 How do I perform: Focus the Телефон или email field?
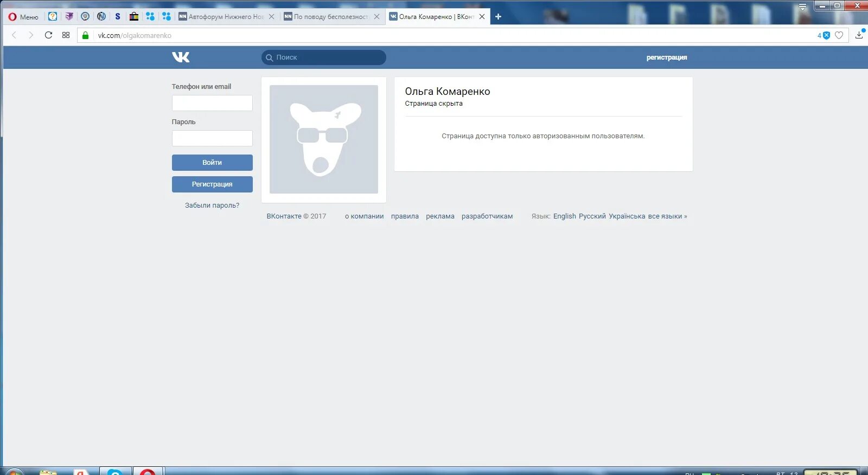point(212,103)
